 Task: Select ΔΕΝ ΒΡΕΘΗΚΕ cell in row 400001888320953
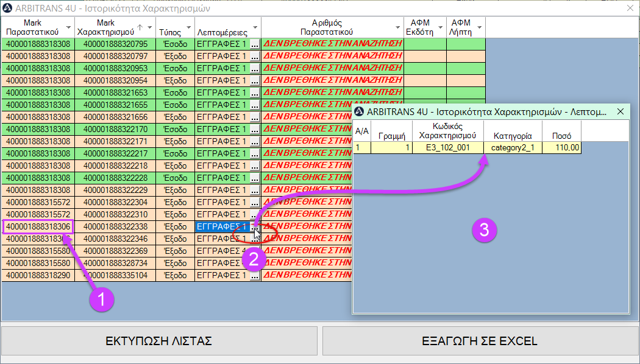pyautogui.click(x=332, y=68)
